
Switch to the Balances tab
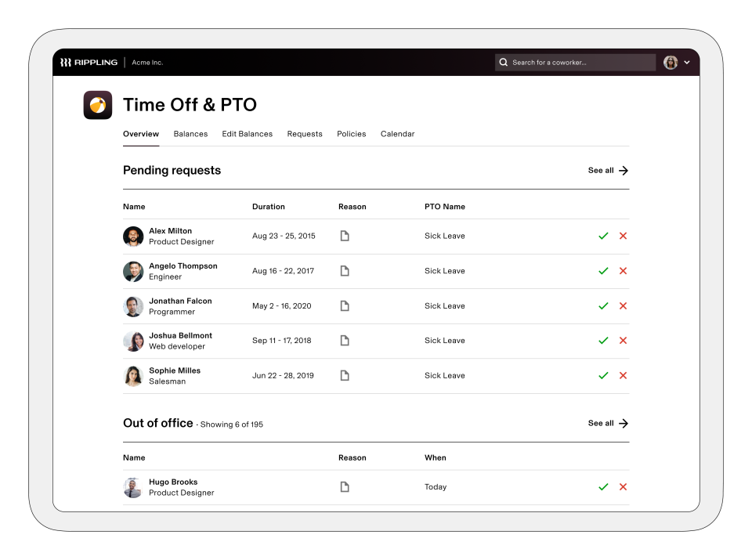click(x=190, y=134)
